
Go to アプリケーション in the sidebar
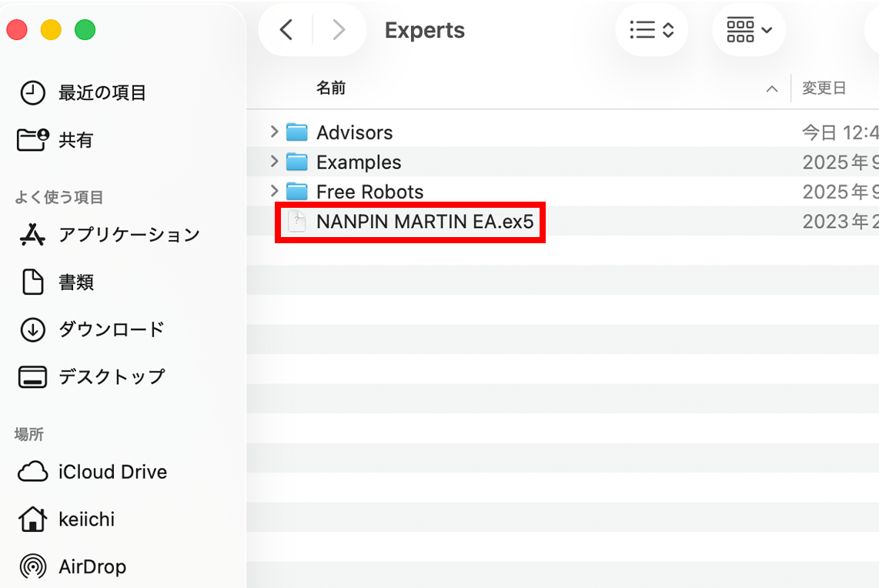(x=129, y=235)
